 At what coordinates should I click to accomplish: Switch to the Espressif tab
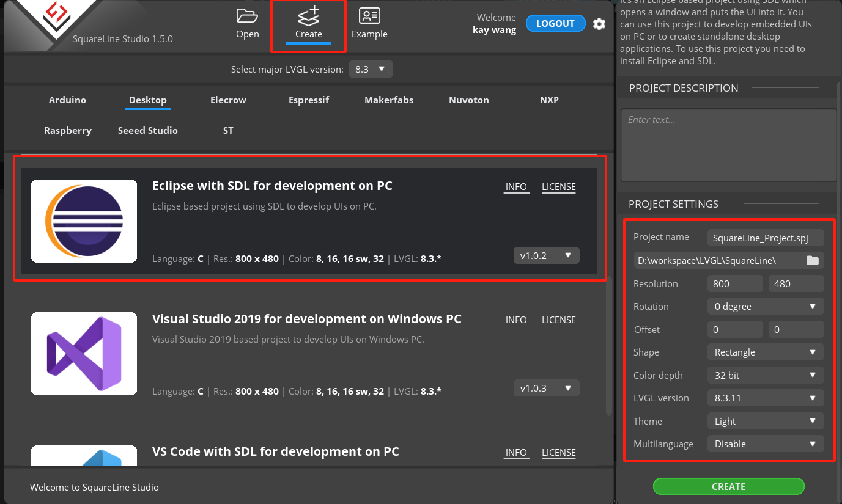click(x=309, y=100)
